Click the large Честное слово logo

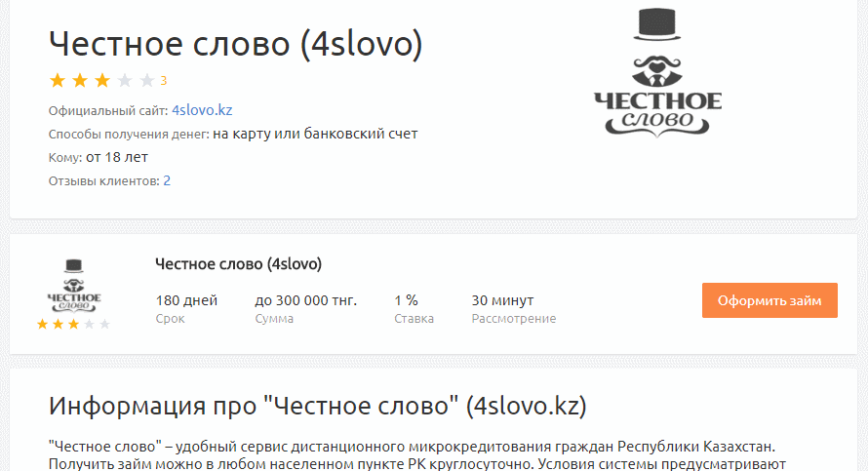click(657, 72)
